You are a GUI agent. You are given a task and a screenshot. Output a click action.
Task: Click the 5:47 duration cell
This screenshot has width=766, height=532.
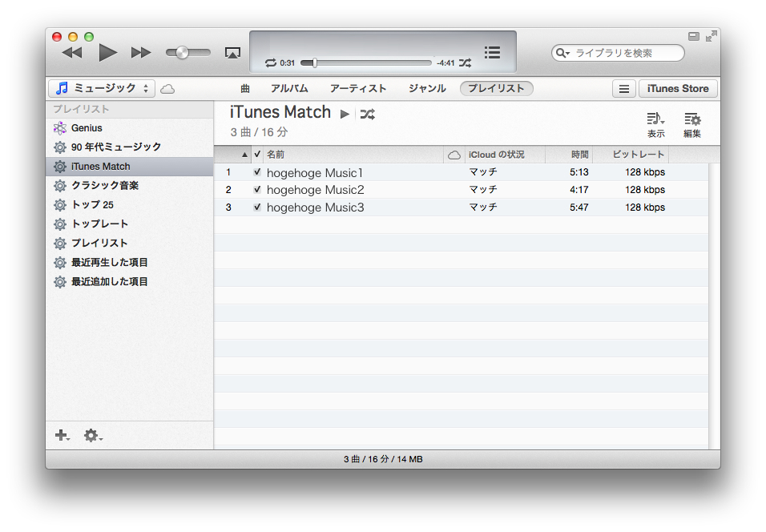(x=579, y=208)
